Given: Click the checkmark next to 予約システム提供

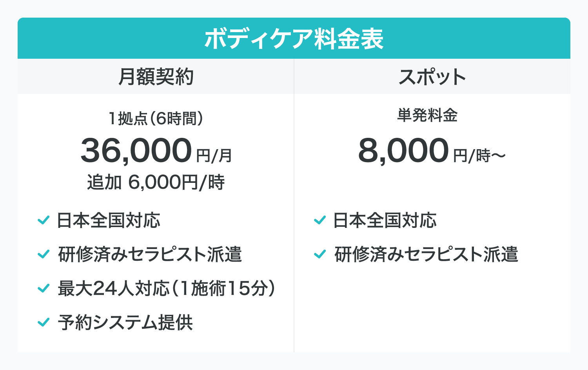Looking at the screenshot, I should click(43, 323).
